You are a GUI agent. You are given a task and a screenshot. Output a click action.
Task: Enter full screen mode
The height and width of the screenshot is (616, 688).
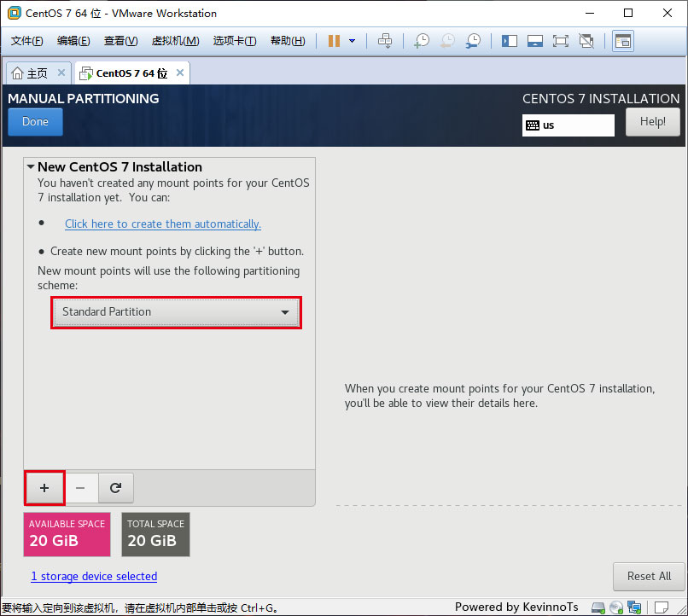coord(560,41)
